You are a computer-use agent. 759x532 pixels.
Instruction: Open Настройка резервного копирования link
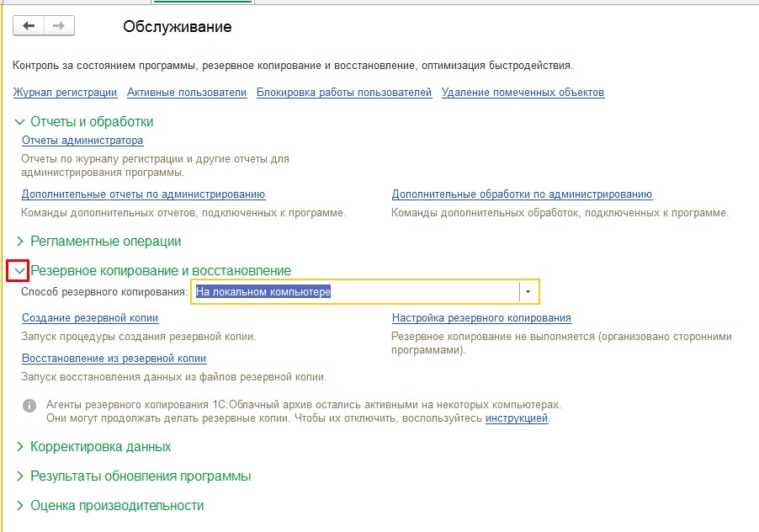click(x=481, y=318)
